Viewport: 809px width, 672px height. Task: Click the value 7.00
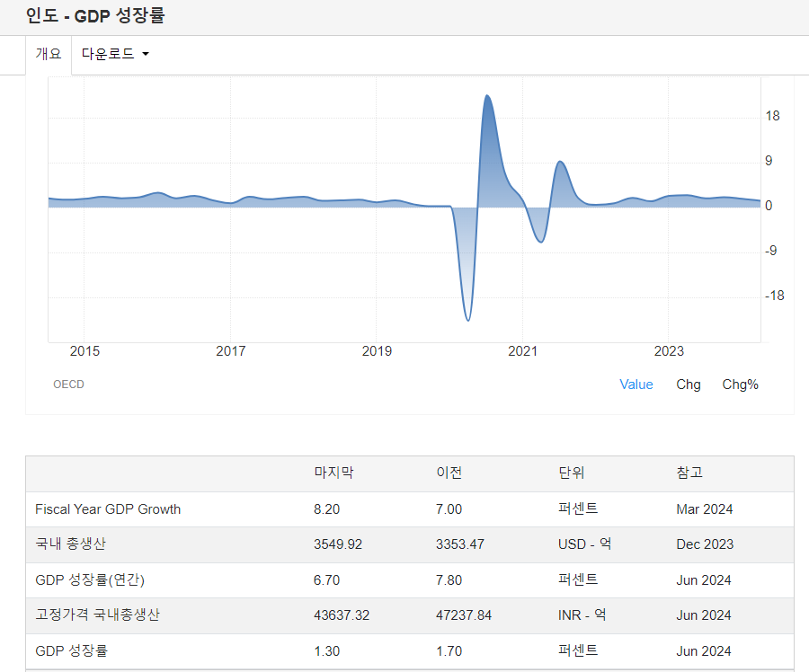tap(449, 509)
